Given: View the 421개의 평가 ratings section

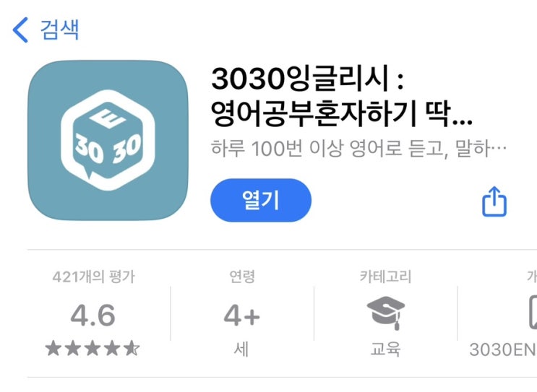Looking at the screenshot, I should coord(93,276).
